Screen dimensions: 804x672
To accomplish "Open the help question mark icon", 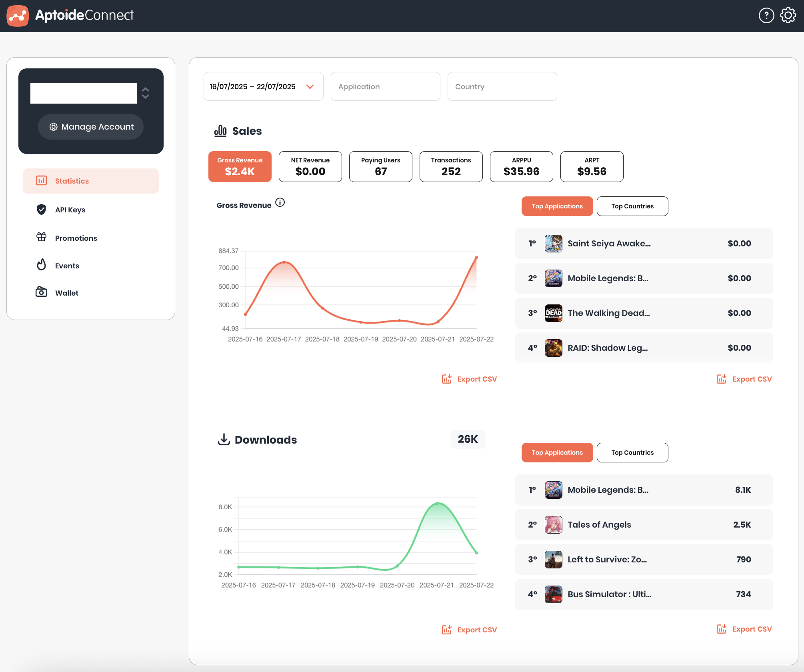I will point(766,16).
